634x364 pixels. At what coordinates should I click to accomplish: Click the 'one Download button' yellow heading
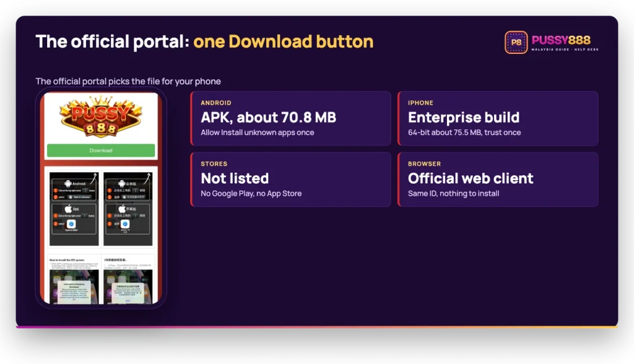(x=284, y=41)
